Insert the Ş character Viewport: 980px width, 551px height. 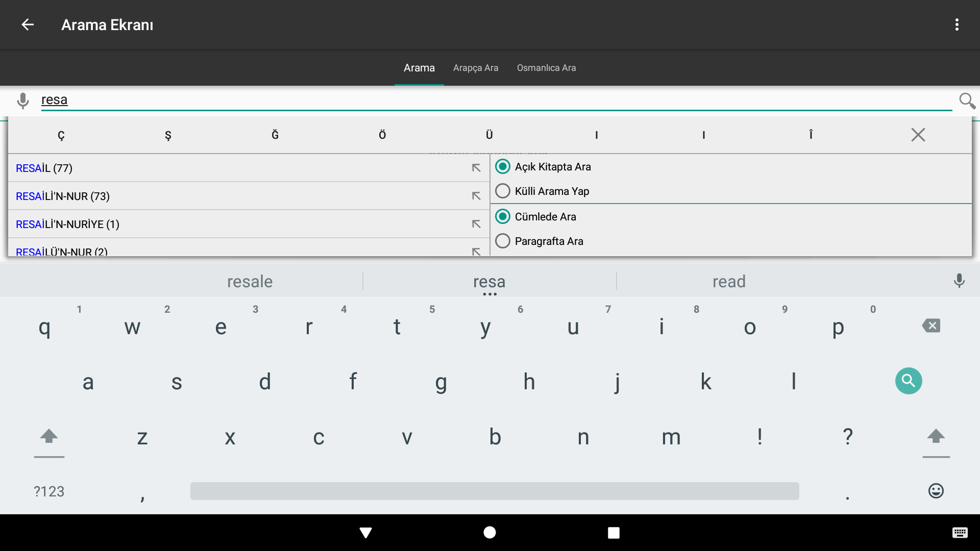[168, 135]
